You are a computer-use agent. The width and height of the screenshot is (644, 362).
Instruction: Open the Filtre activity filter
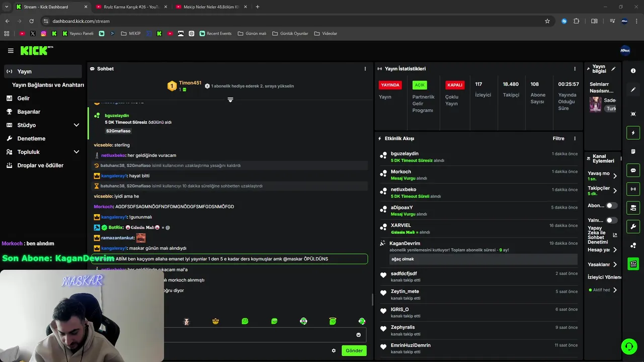(558, 139)
